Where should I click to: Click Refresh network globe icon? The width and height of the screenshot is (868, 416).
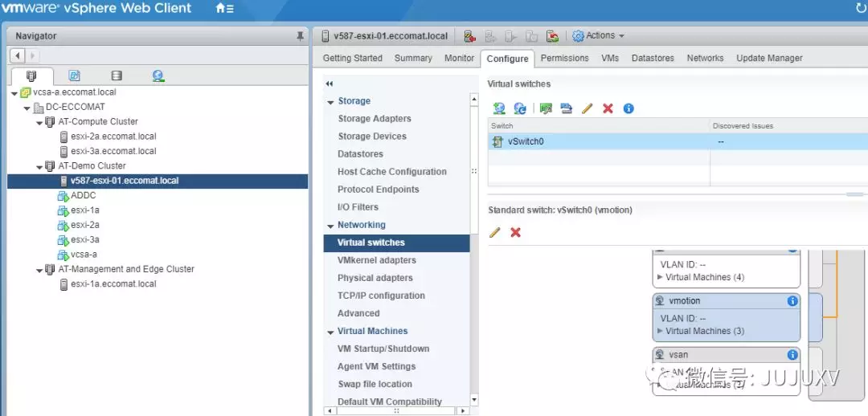tap(520, 108)
